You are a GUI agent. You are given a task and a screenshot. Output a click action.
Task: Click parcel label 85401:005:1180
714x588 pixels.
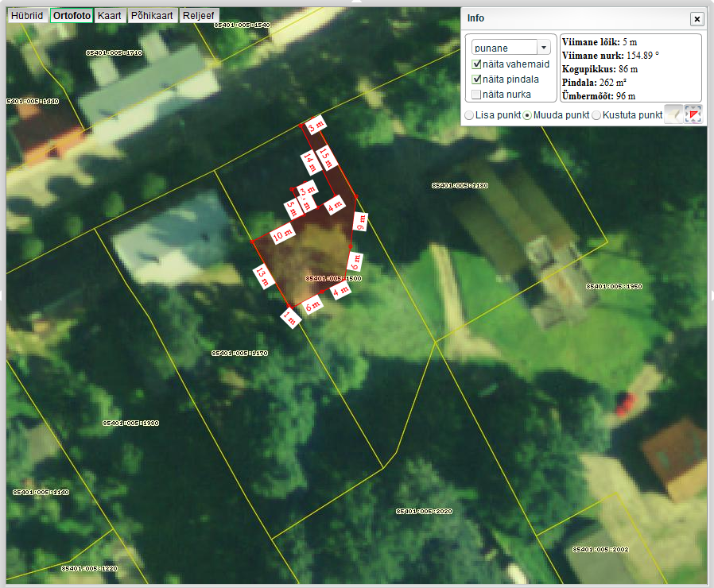[x=460, y=185]
